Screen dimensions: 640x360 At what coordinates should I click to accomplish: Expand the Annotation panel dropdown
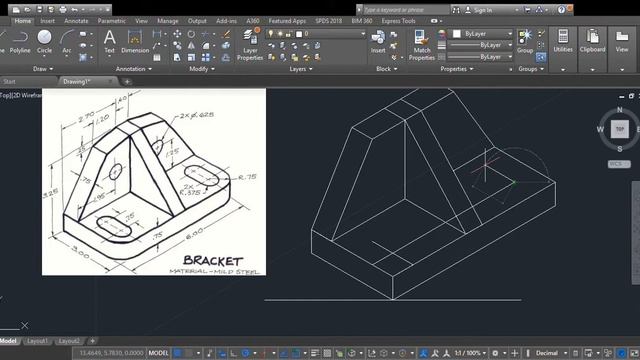(x=134, y=69)
